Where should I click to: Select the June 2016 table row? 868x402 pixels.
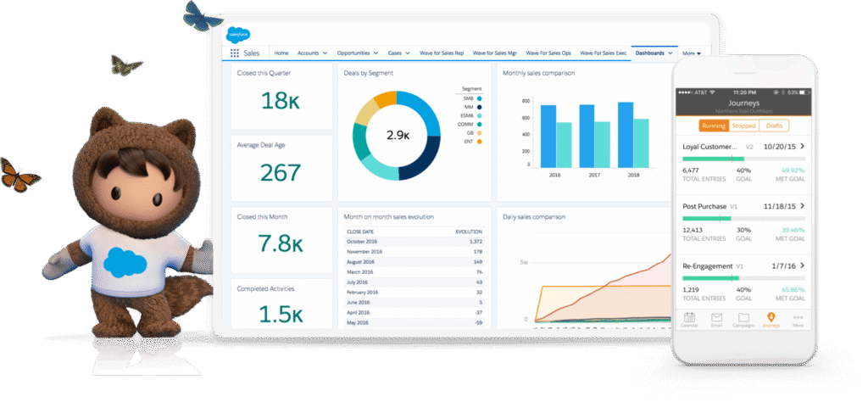[x=414, y=302]
